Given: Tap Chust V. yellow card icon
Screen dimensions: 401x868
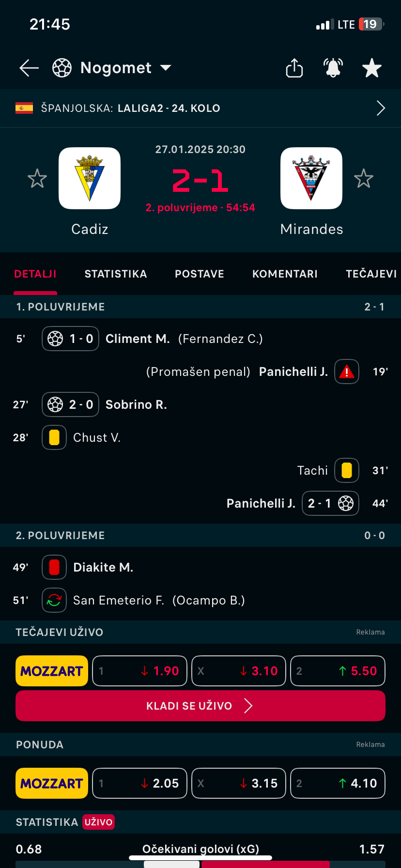Looking at the screenshot, I should (54, 437).
